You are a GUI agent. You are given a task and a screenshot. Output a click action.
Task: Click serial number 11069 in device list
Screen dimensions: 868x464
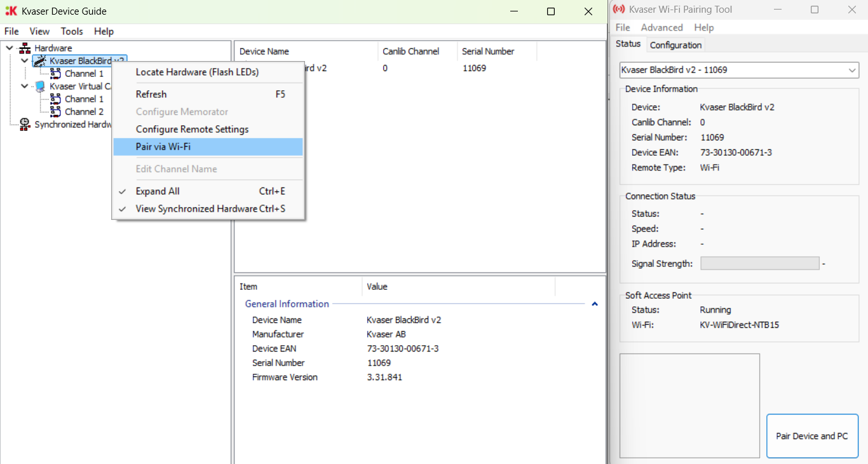coord(474,68)
